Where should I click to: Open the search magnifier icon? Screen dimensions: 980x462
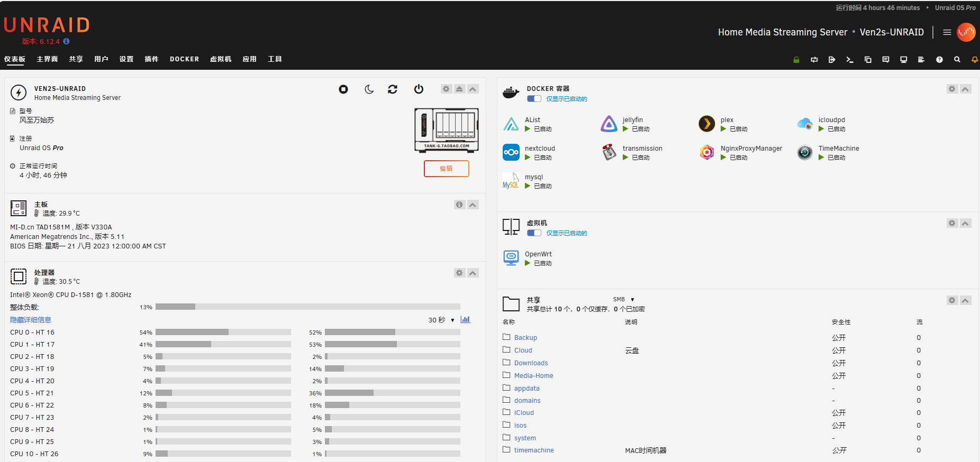pyautogui.click(x=957, y=60)
